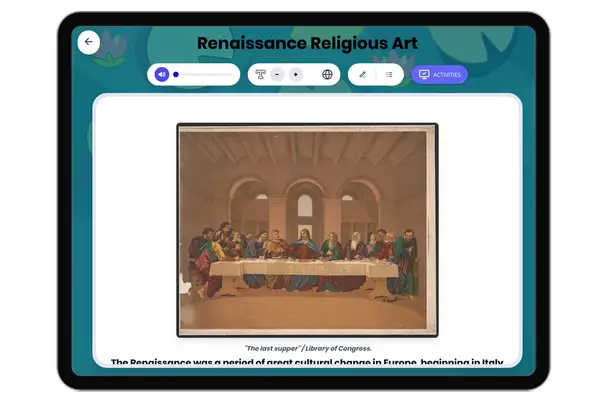Click the text size T icon

tap(260, 74)
